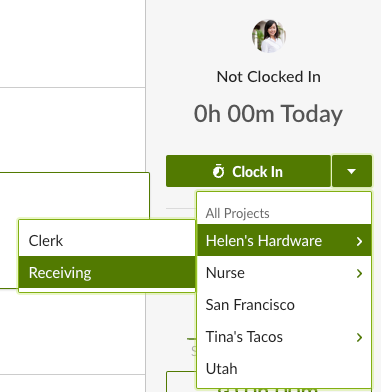Select the highlighted Receiving submenu item
Image resolution: width=381 pixels, height=392 pixels.
coord(107,272)
